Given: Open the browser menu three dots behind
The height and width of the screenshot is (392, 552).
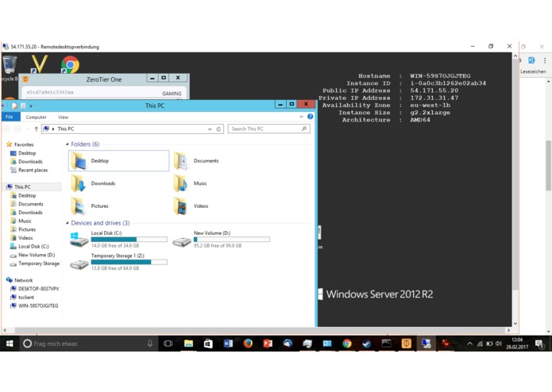Looking at the screenshot, I should tap(545, 60).
